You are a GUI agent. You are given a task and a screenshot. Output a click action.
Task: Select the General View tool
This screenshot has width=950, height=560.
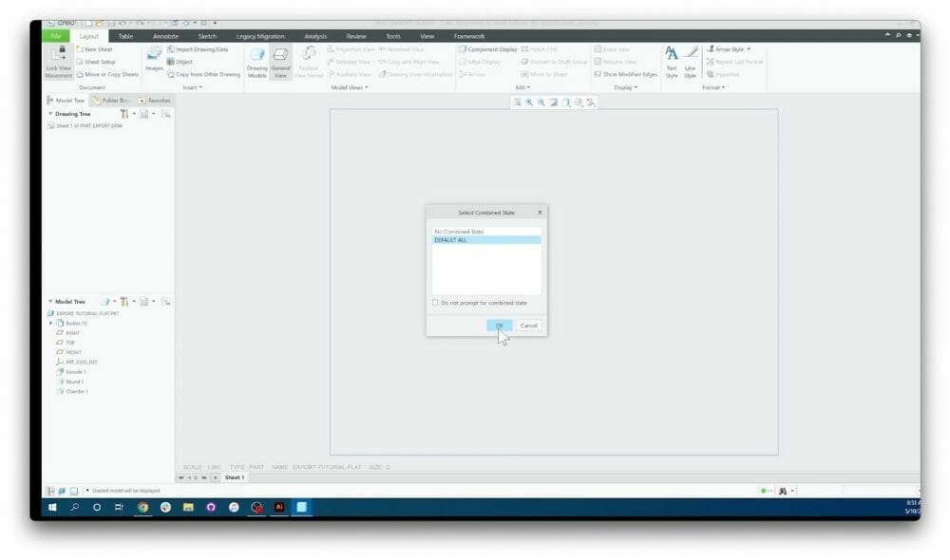pyautogui.click(x=278, y=62)
